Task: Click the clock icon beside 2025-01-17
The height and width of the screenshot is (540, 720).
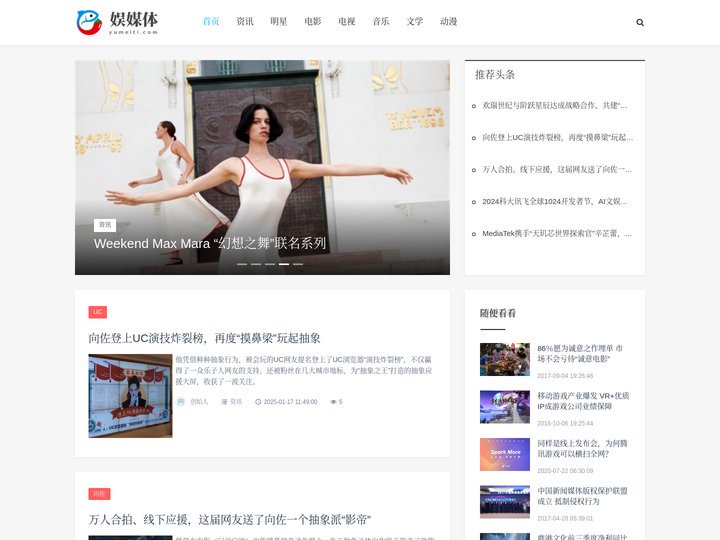Action: (x=258, y=402)
